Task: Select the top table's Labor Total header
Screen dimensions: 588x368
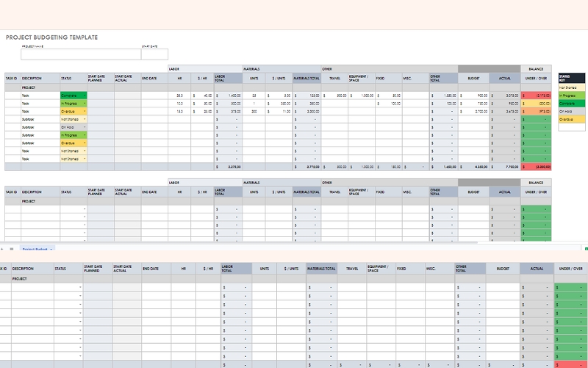Action: tap(228, 78)
